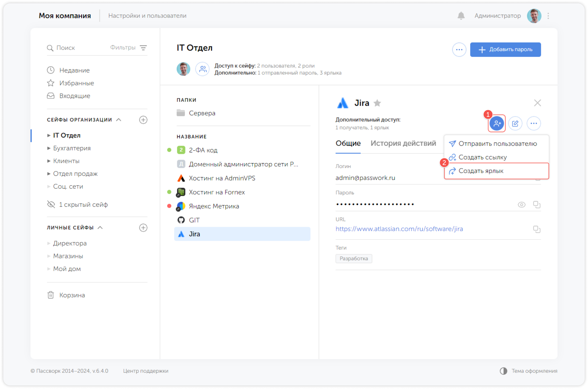Screen dimensions: 588x389
Task: Click the notifications bell icon
Action: (461, 16)
